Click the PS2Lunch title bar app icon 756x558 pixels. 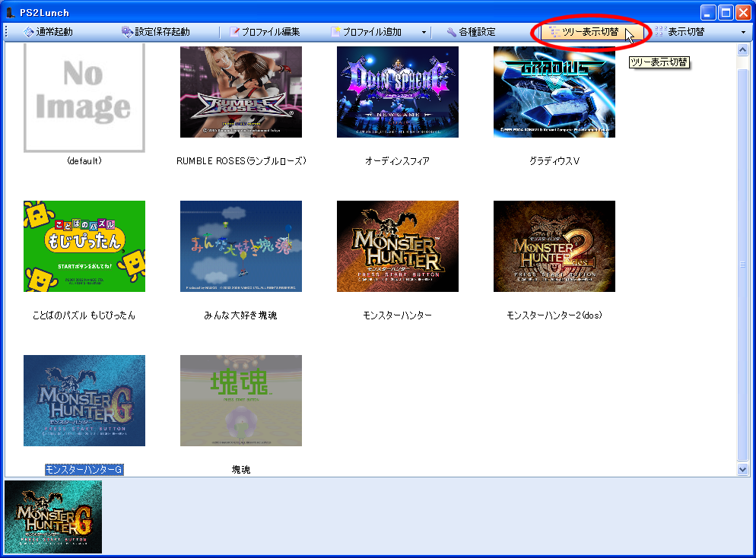pos(10,12)
